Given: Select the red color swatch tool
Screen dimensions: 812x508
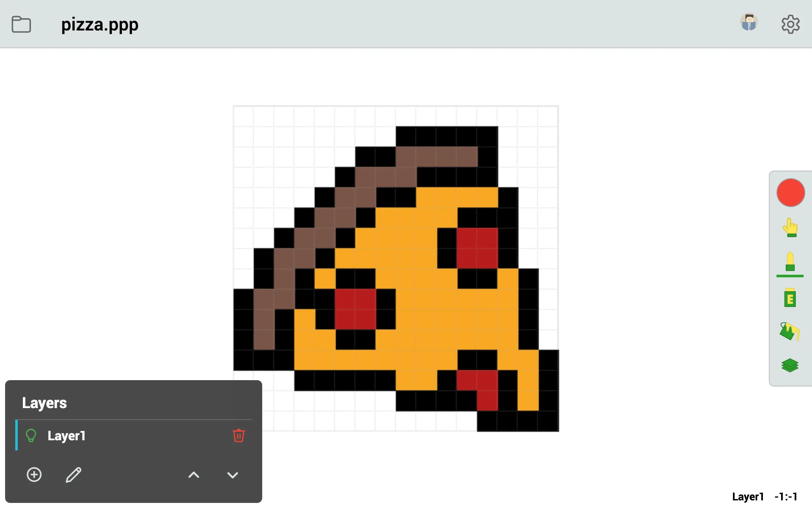Looking at the screenshot, I should point(790,192).
